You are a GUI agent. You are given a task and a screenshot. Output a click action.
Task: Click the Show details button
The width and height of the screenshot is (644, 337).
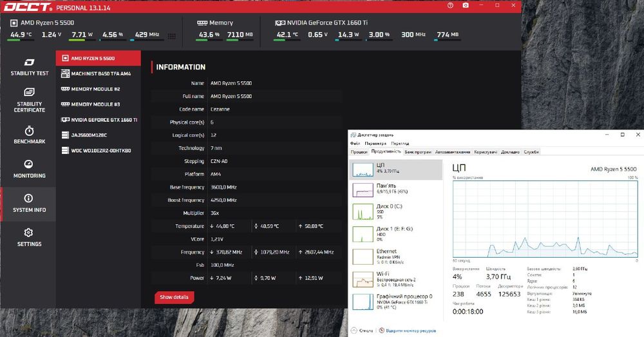(x=174, y=297)
